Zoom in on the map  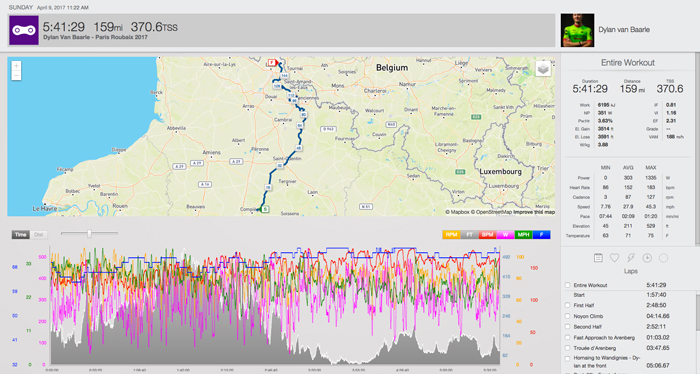point(16,66)
